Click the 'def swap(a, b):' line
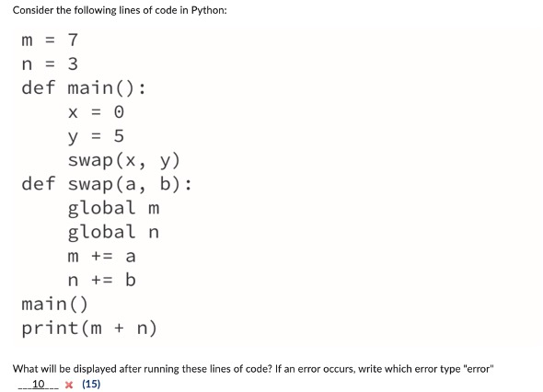Screen dimensions: 543x392 [x=107, y=184]
